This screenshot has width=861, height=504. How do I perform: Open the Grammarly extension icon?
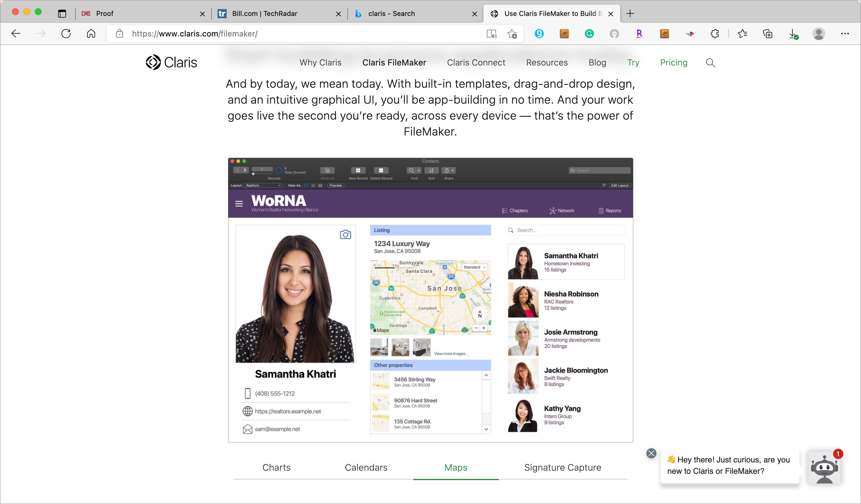tap(589, 34)
